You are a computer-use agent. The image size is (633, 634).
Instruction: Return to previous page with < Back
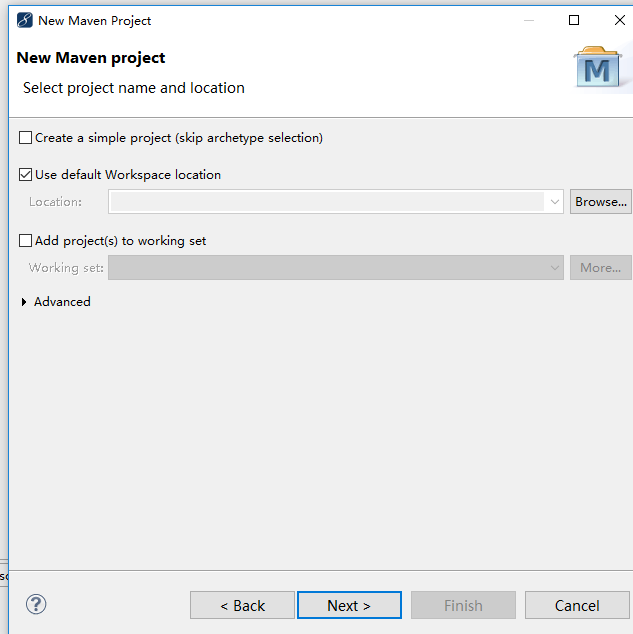click(243, 605)
